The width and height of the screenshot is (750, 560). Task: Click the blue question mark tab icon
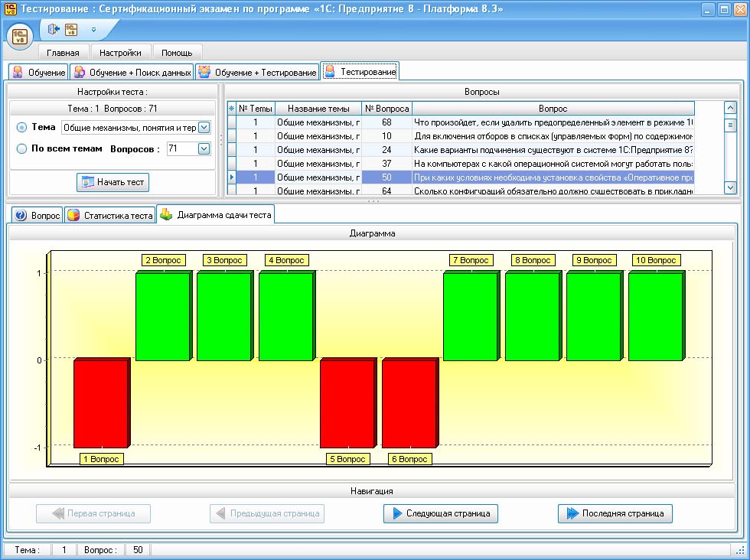pos(21,215)
